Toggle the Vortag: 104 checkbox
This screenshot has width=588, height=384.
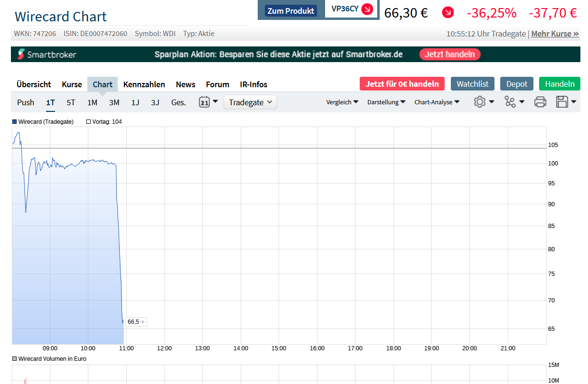(88, 121)
